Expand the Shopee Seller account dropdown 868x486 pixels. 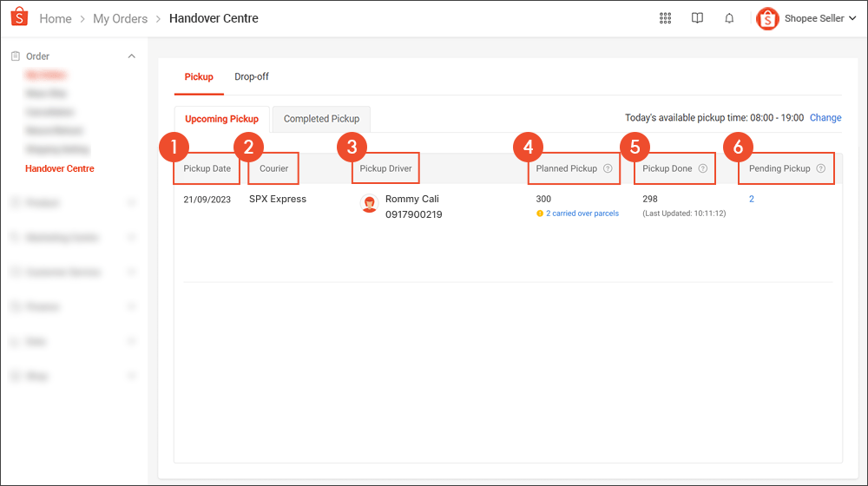click(x=852, y=18)
